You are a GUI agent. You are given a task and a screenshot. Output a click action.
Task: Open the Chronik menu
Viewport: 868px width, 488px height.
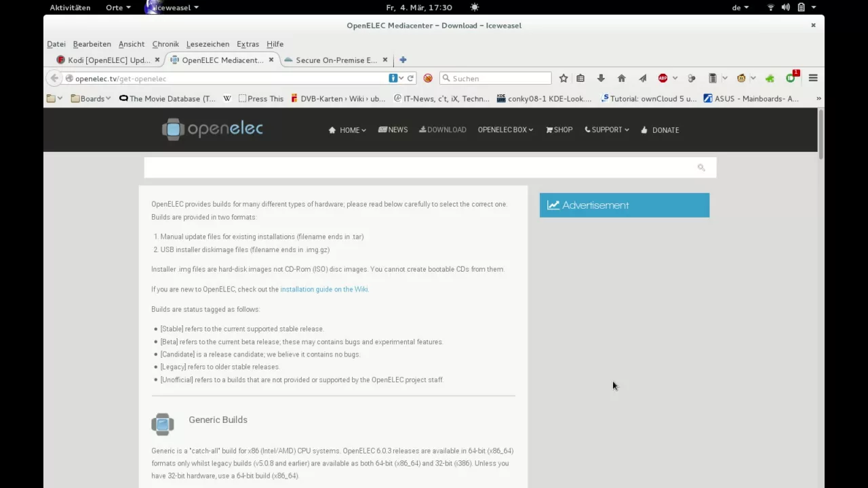tap(165, 44)
